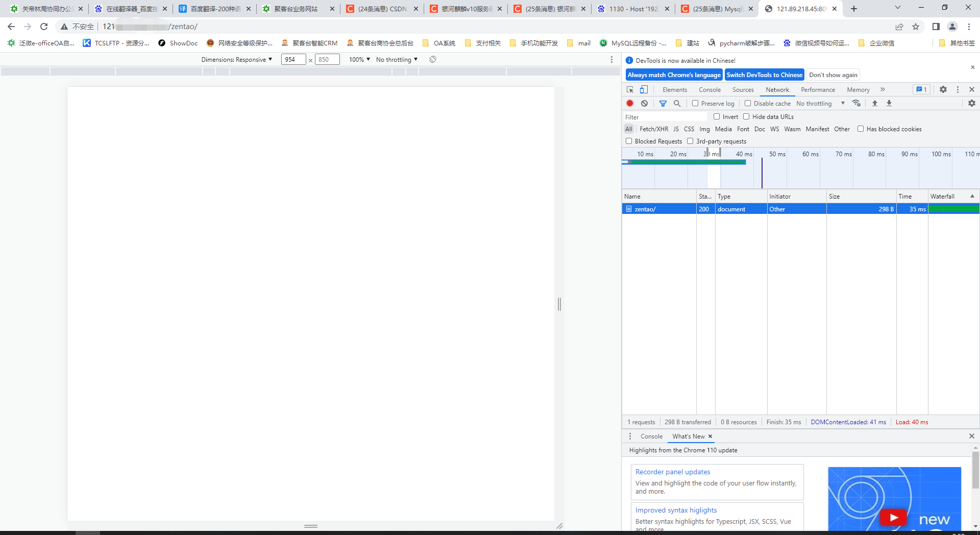Screen dimensions: 980x535
Task: Check the Invert filter checkbox
Action: [717, 116]
